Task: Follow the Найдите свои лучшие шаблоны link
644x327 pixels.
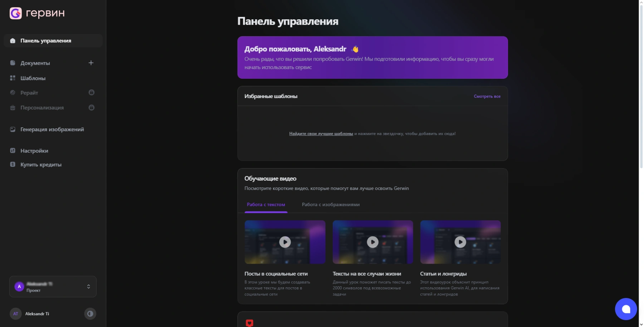Action: click(x=321, y=134)
